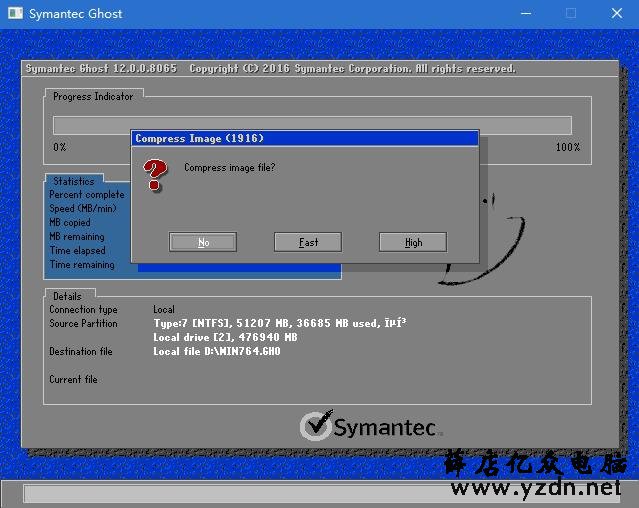639x508 pixels.
Task: Click 'Speed (MB/min)' statistic label
Action: [83, 209]
